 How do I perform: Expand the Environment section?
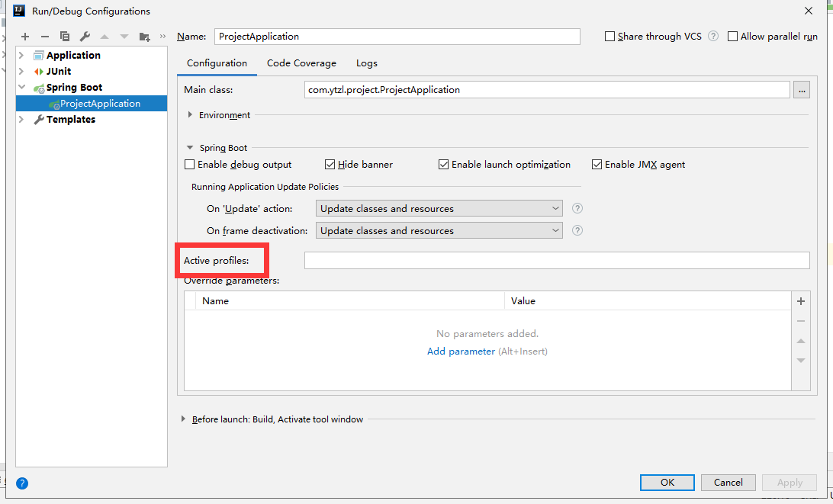pos(190,114)
